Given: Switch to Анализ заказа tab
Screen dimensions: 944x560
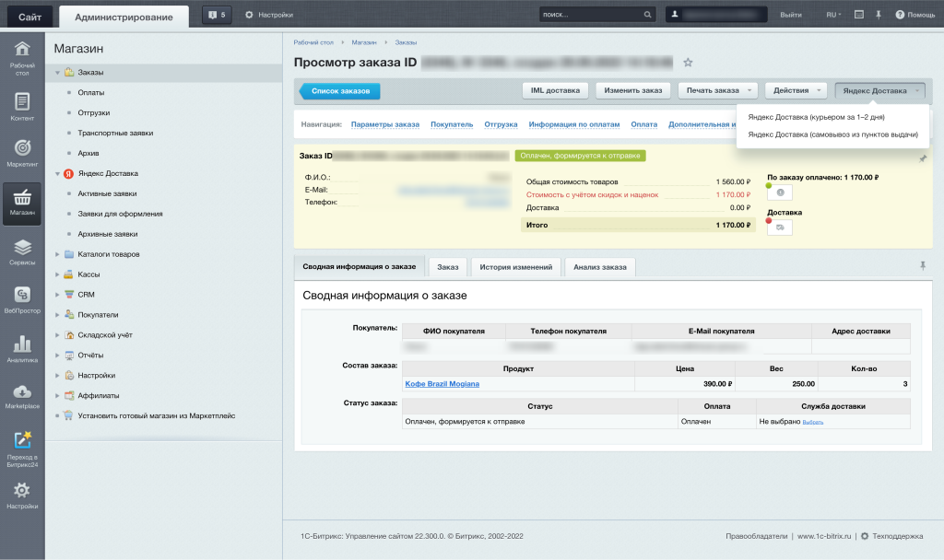Looking at the screenshot, I should coord(600,267).
